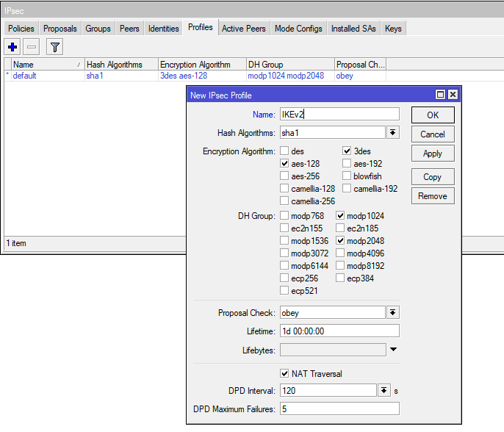Expand the Hash Algorithms dropdown
This screenshot has height=432, width=504.
[393, 133]
